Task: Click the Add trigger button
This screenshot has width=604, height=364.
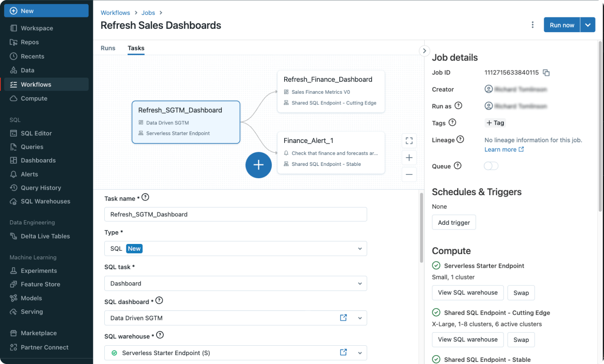Action: (453, 223)
